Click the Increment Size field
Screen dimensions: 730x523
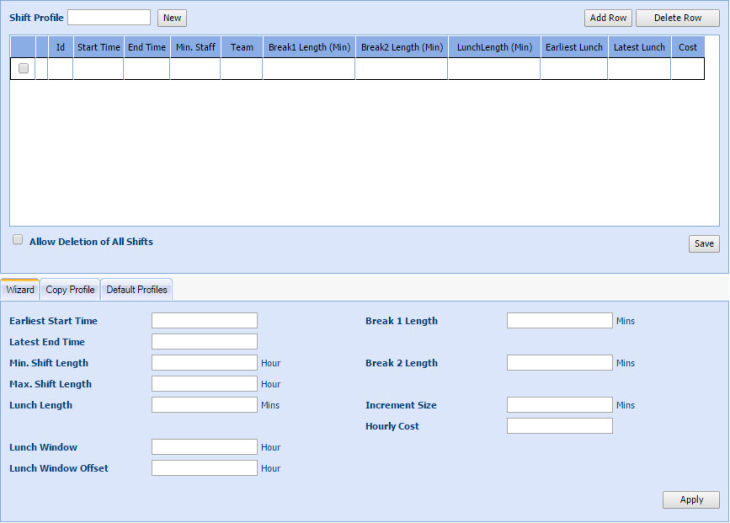click(559, 405)
